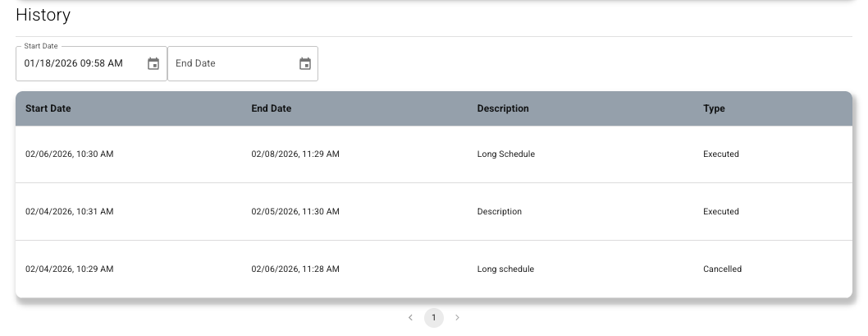Click the 02/06/2026, 10:30 AM start date
The height and width of the screenshot is (336, 868).
pyautogui.click(x=70, y=154)
